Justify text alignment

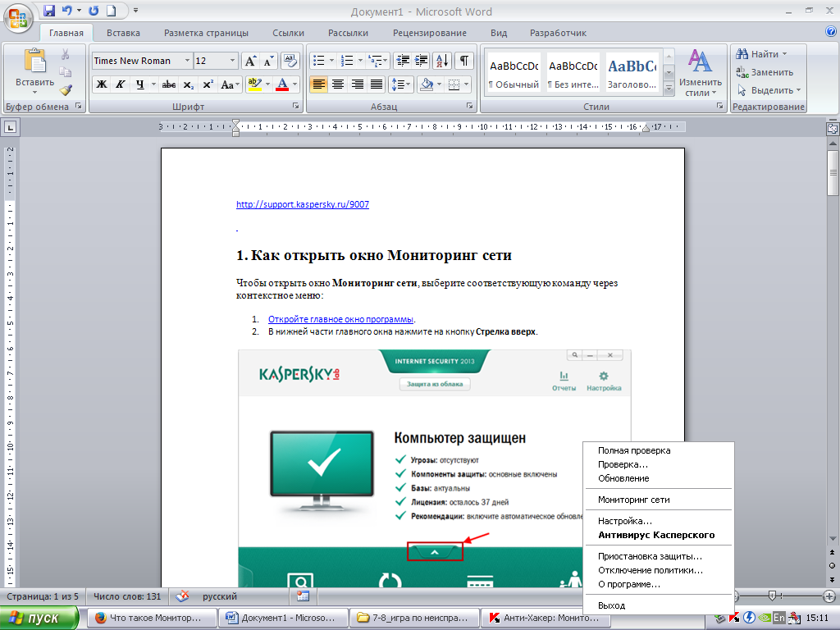377,84
